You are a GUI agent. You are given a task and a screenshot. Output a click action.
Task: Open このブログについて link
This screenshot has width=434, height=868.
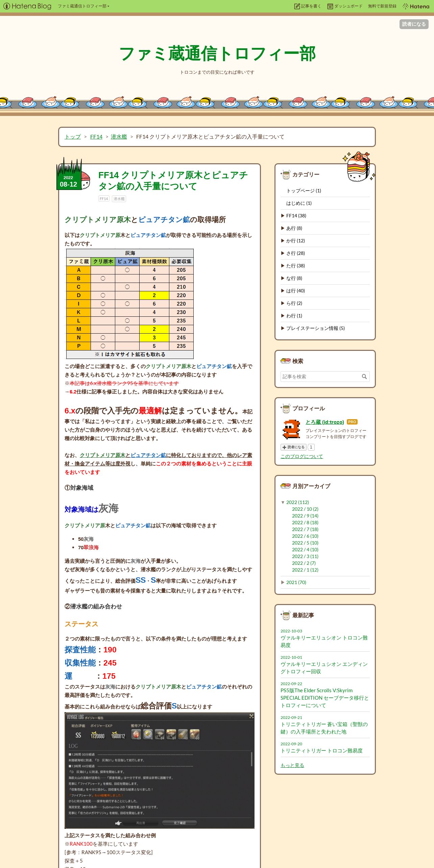pos(302,456)
